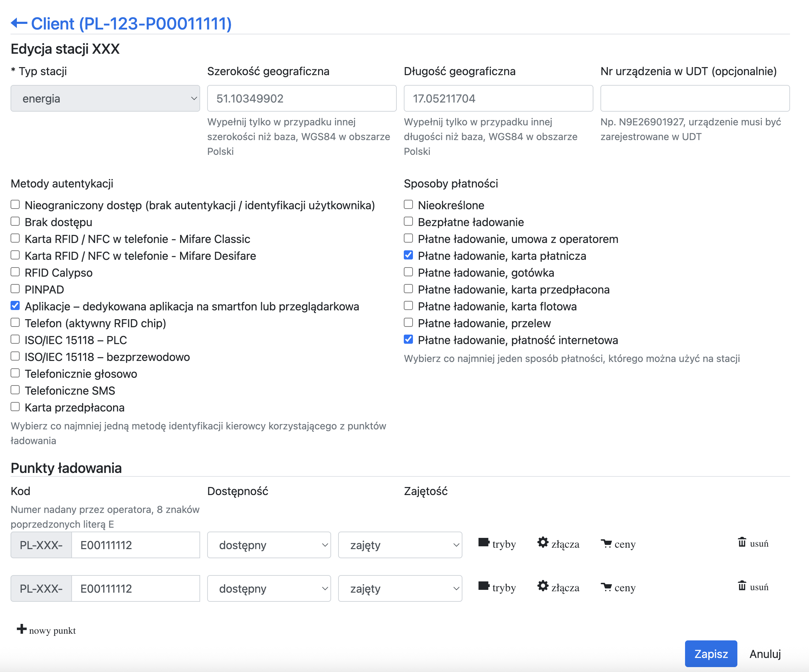Open tryby icon in first charging point row
Viewport: 809px width, 672px height.
pyautogui.click(x=484, y=542)
